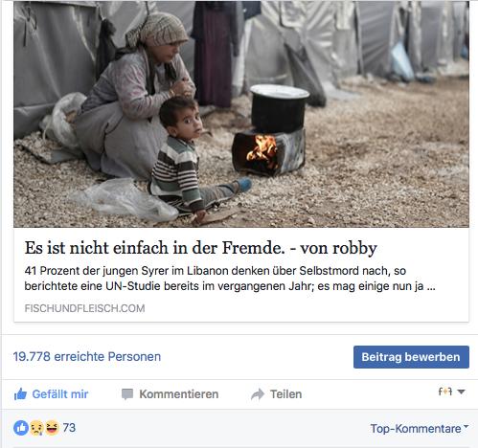
Task: Click the f+f page identity icon
Action: 445,392
